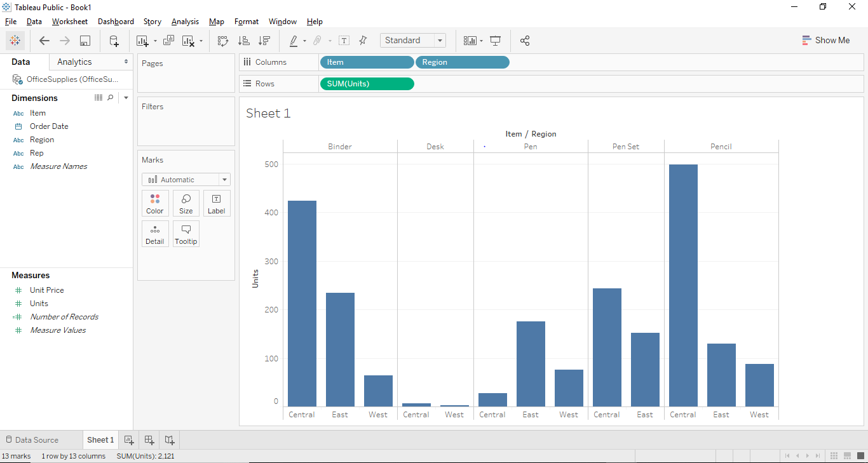
Task: Create a new worksheet from the toolbar
Action: click(142, 40)
